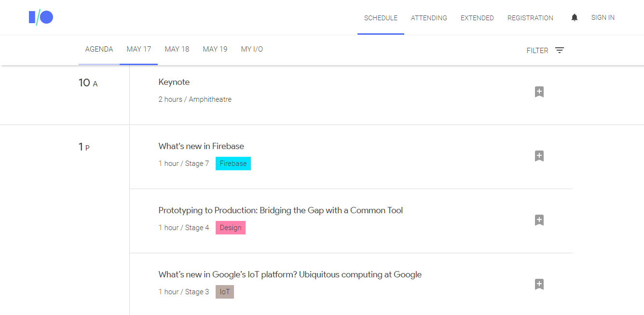Click the 1 hour / Stage 7 text

click(x=184, y=164)
